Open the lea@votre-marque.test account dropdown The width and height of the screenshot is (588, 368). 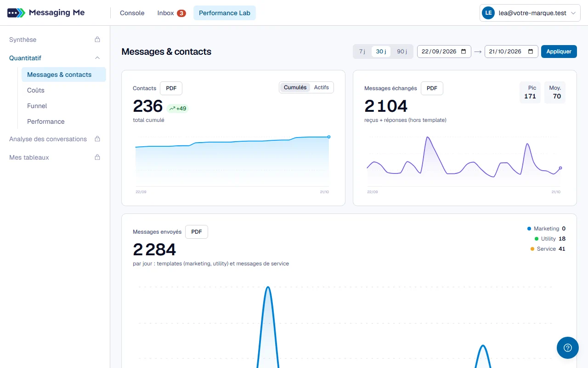[530, 13]
